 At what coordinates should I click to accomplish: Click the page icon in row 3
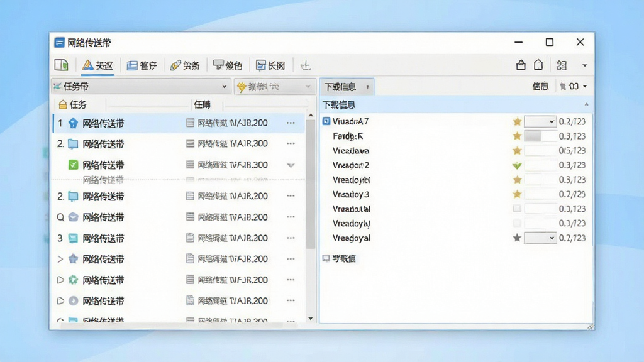(190, 238)
